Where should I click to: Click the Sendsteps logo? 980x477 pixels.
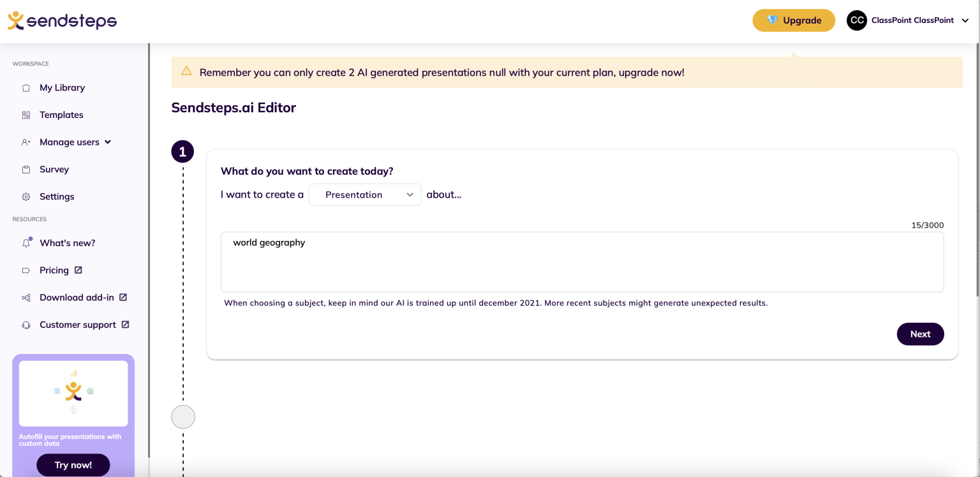point(61,20)
